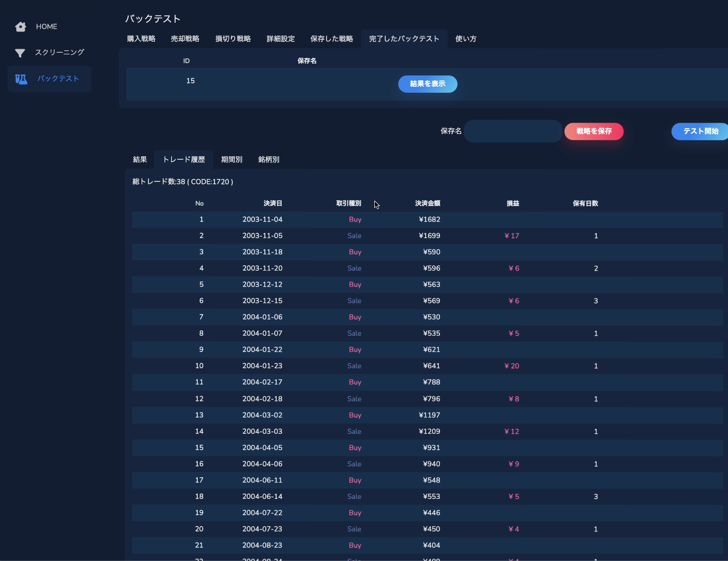
Task: Click amount ¥1197 in row 13
Action: [x=430, y=415]
